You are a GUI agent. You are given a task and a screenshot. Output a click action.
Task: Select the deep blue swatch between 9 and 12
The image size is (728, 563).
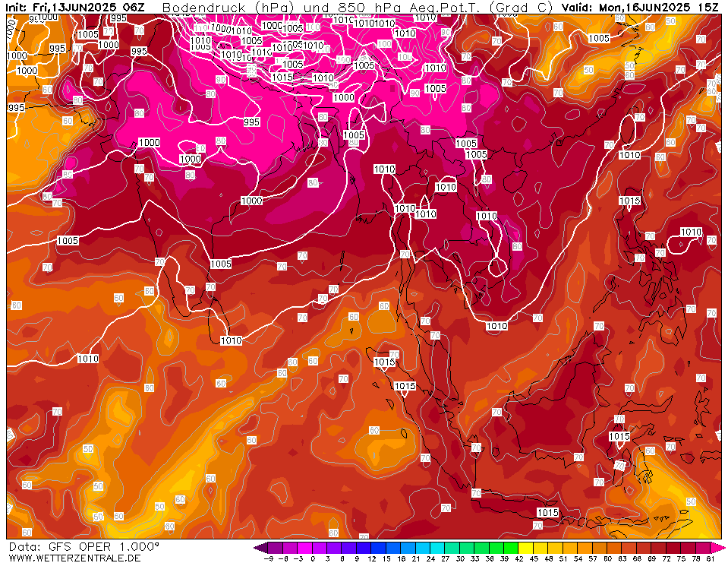364,547
